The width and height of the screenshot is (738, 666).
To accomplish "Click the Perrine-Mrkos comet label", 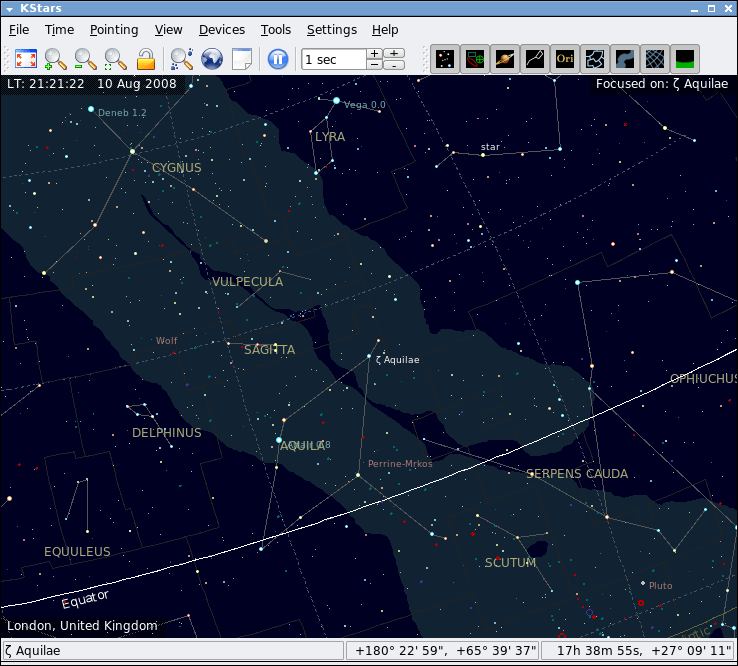I will click(x=400, y=464).
